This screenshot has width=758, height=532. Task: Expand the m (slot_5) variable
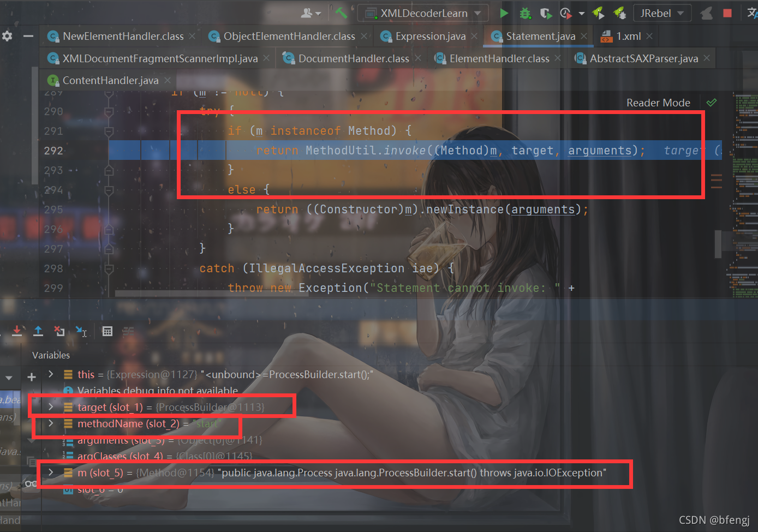coord(51,472)
